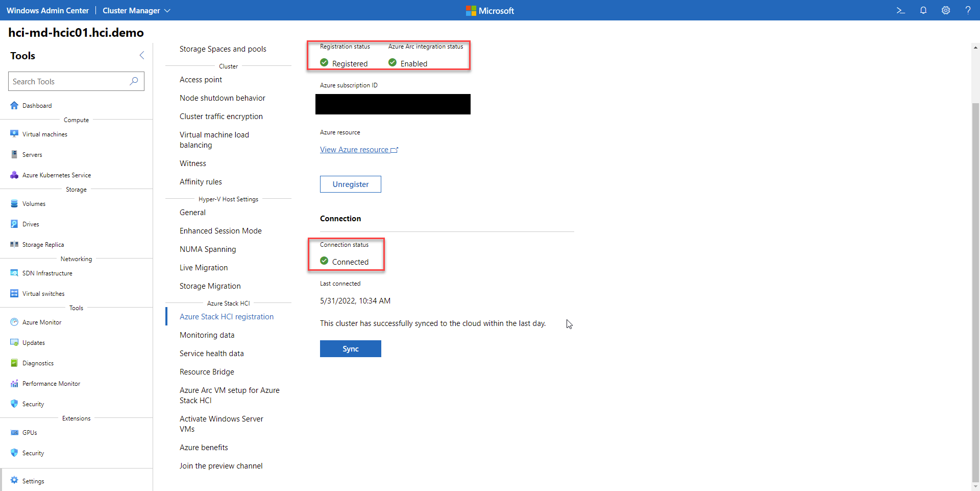980x491 pixels.
Task: Open the SDN Infrastructure icon
Action: pyautogui.click(x=14, y=273)
